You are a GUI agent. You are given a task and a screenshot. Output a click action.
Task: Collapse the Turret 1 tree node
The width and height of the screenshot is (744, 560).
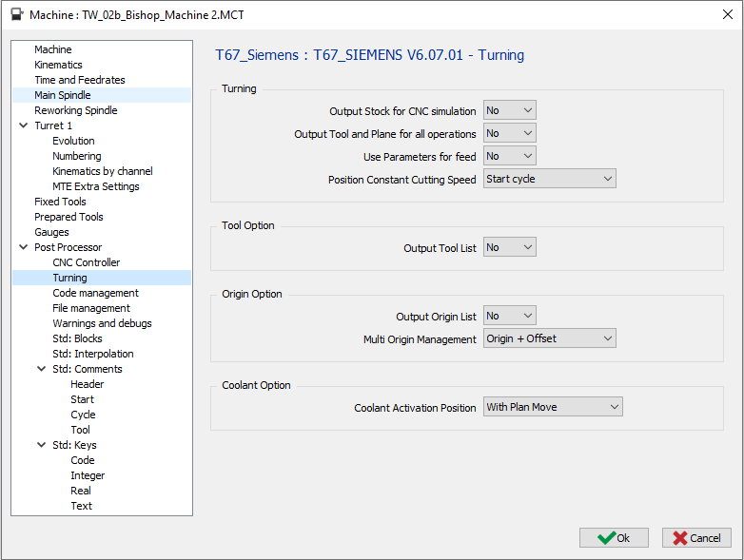24,126
